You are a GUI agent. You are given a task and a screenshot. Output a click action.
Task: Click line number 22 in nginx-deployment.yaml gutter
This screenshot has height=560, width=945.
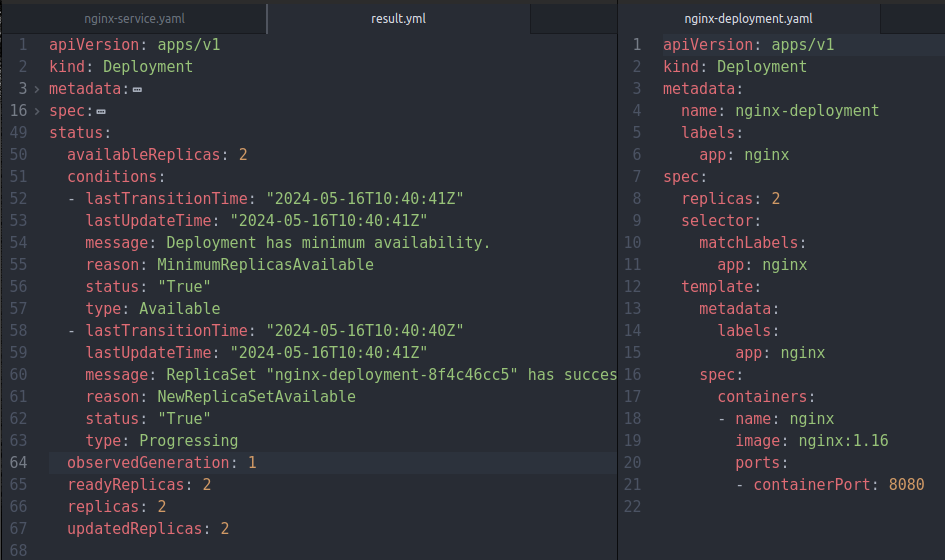(x=632, y=506)
